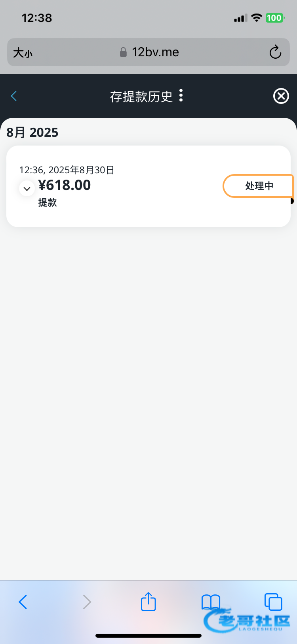Tap the 8月 2025 month header
This screenshot has width=297, height=644.
click(x=32, y=132)
